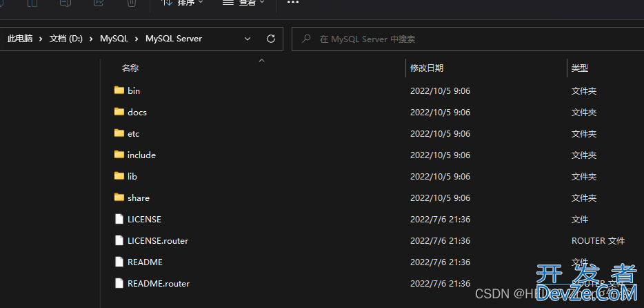Go to 文档 (D:) in the breadcrumb
644x308 pixels.
point(66,39)
